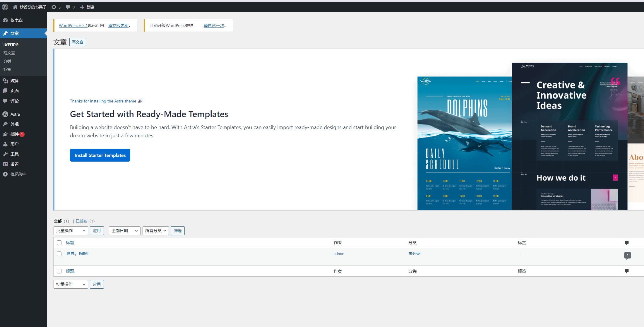
Task: Click the Astra logo sidebar icon
Action: tap(5, 114)
